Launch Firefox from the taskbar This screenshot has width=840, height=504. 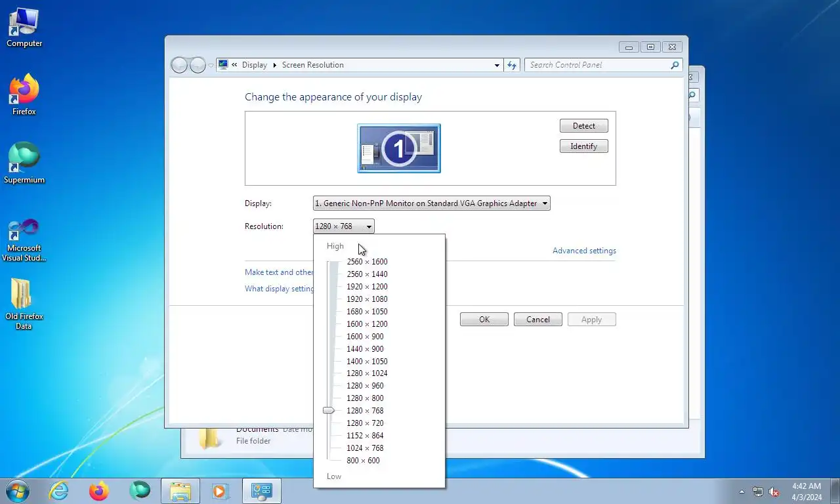point(99,491)
